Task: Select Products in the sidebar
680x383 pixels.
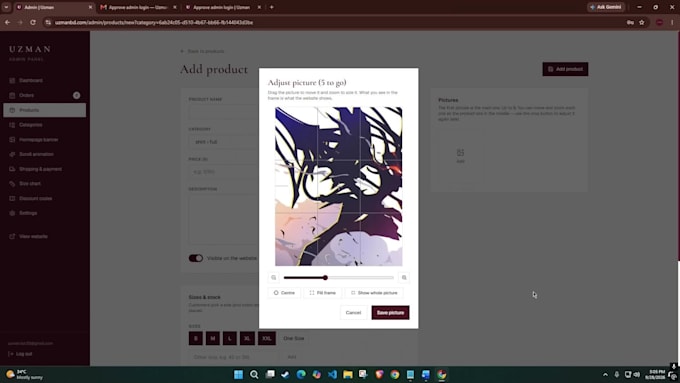Action: (x=44, y=110)
